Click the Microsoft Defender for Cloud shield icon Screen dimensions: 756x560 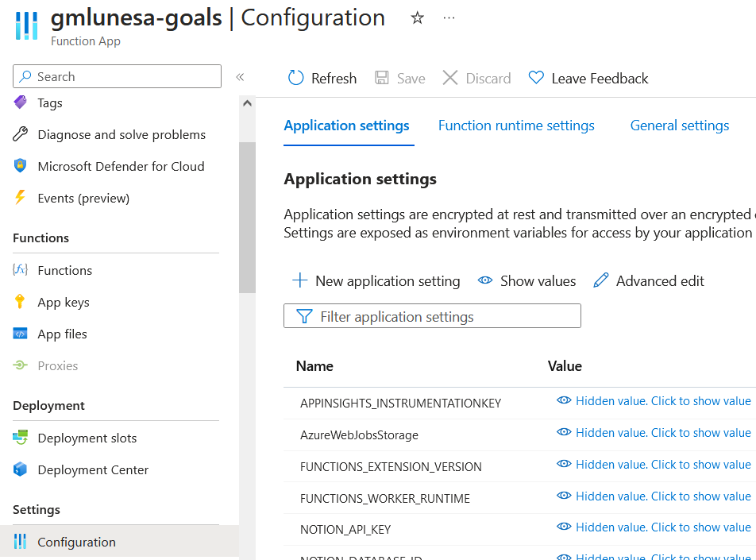(x=21, y=166)
